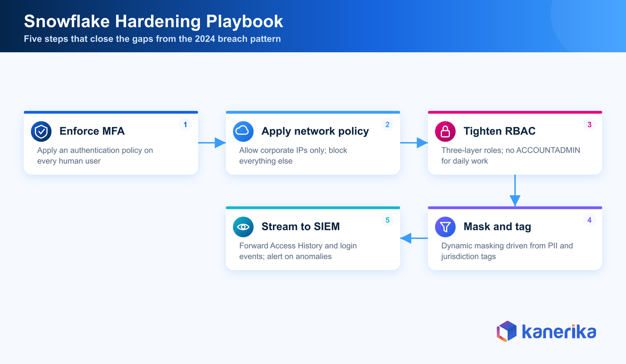Select the 'Apply network policy' heading
This screenshot has width=626, height=364.
click(x=315, y=131)
